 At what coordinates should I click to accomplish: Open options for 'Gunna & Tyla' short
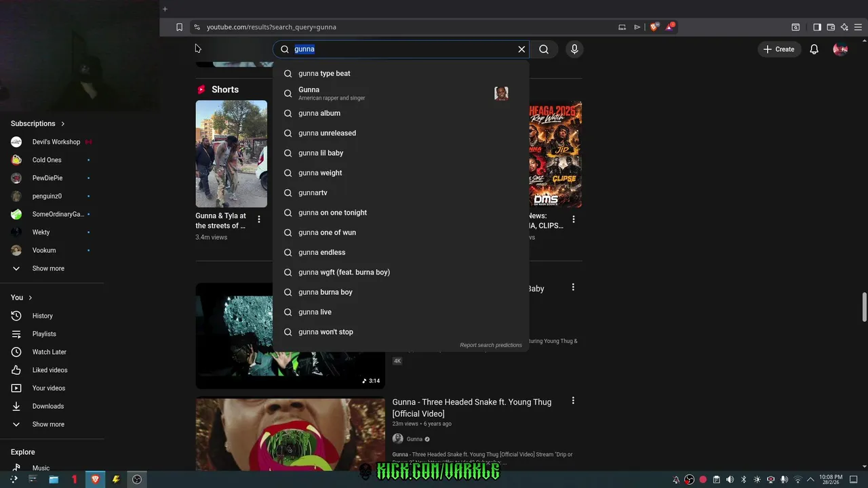click(x=258, y=220)
